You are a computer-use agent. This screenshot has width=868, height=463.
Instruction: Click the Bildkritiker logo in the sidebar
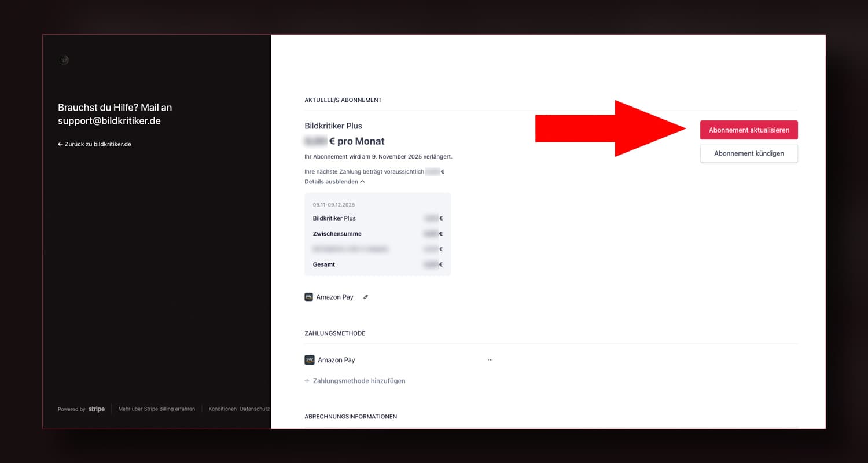[64, 60]
